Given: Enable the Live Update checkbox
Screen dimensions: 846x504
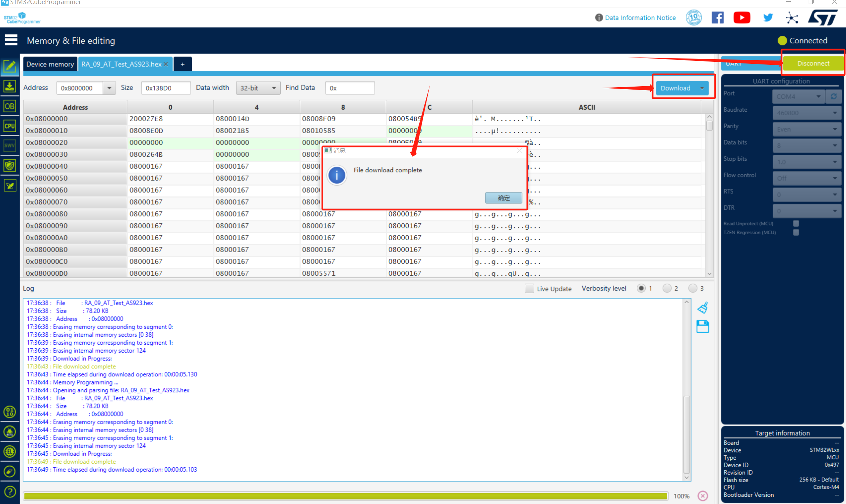Looking at the screenshot, I should (x=529, y=288).
